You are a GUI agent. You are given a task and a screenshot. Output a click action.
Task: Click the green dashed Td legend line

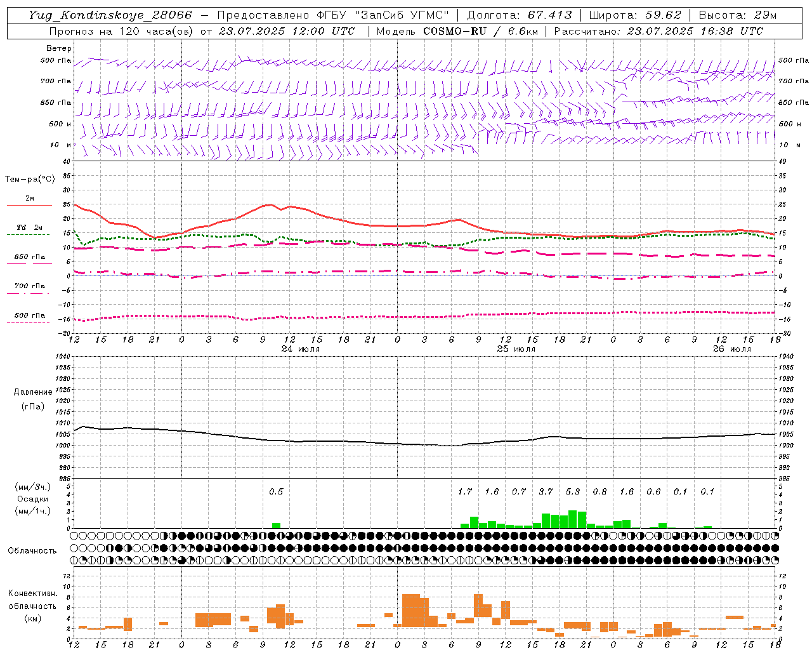click(x=28, y=235)
